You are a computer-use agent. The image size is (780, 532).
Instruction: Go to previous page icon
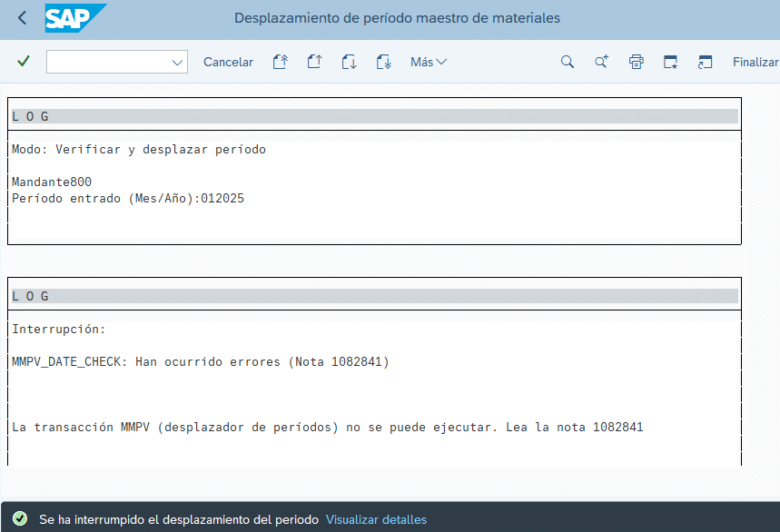click(x=314, y=62)
